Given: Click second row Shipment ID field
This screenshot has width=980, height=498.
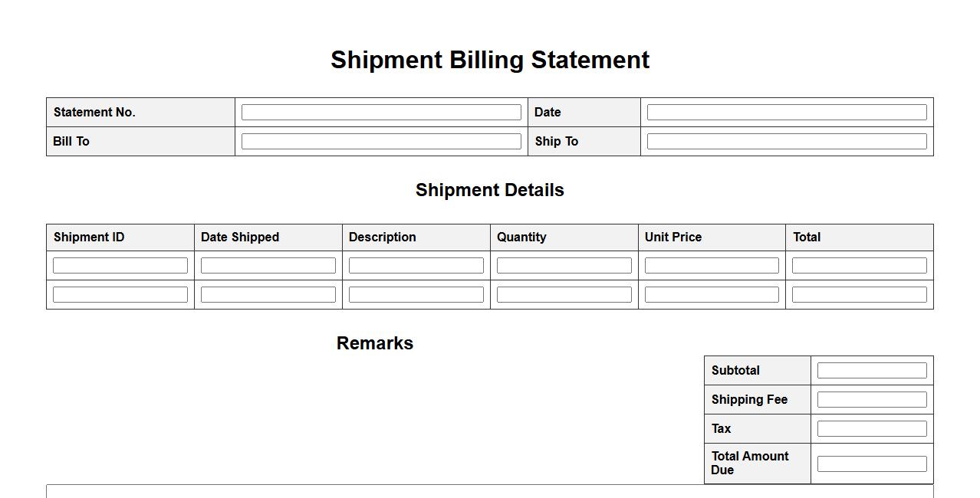Looking at the screenshot, I should point(120,295).
